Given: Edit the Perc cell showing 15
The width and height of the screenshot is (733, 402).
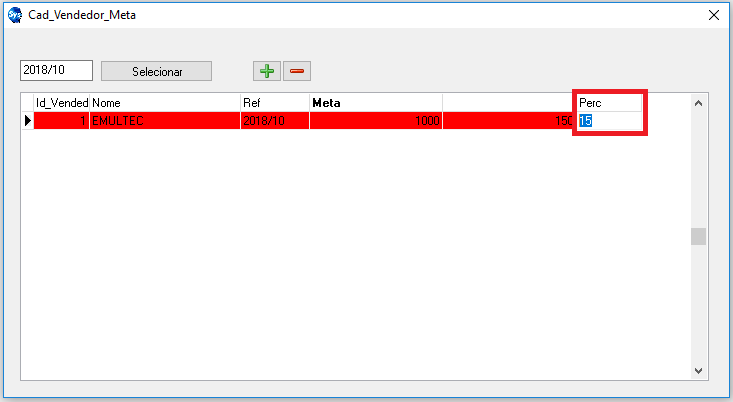Looking at the screenshot, I should pyautogui.click(x=609, y=121).
